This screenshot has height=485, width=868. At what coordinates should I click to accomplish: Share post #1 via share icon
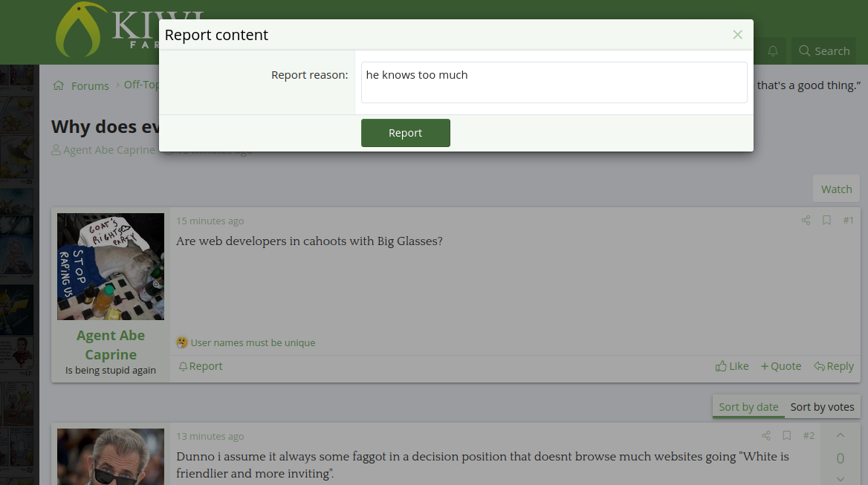point(806,220)
